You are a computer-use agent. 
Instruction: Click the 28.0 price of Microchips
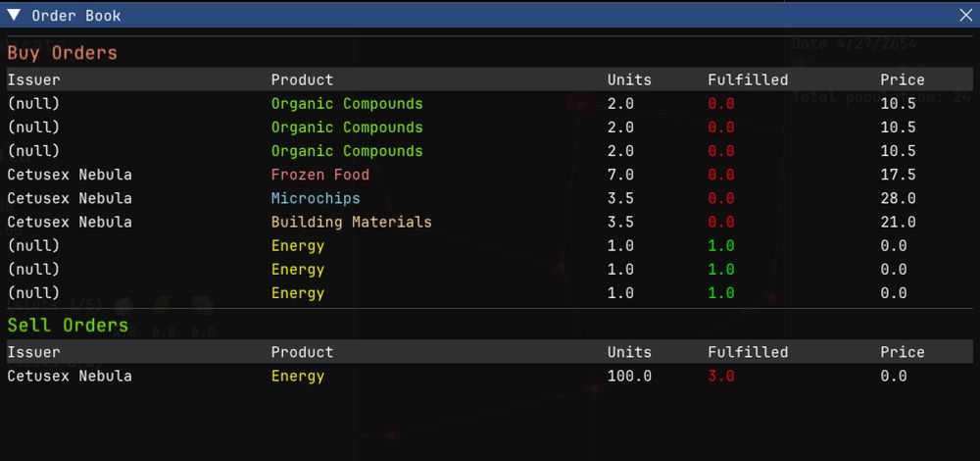898,198
